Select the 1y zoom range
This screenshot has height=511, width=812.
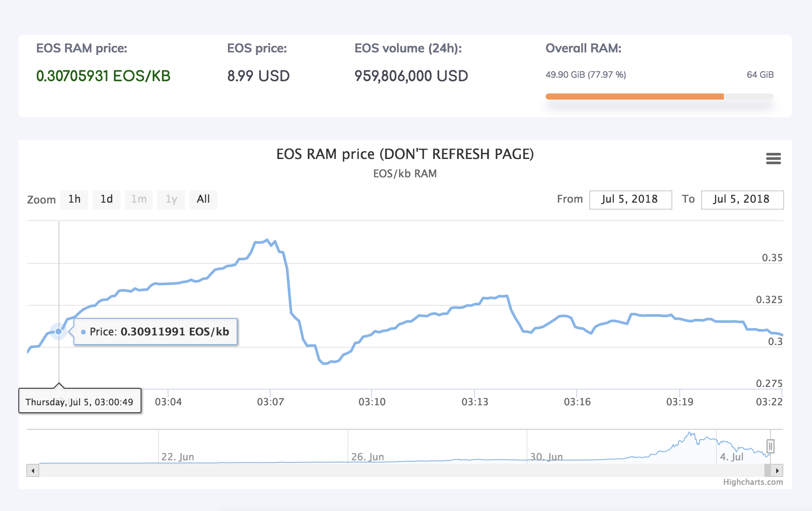171,200
